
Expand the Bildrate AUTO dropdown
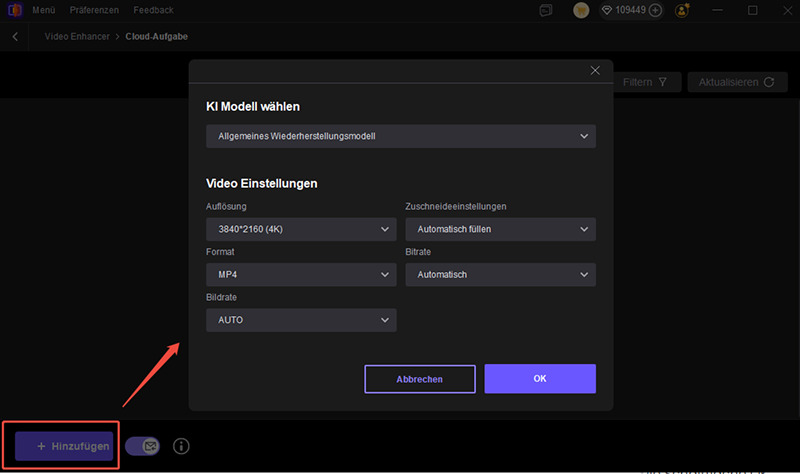[x=300, y=320]
